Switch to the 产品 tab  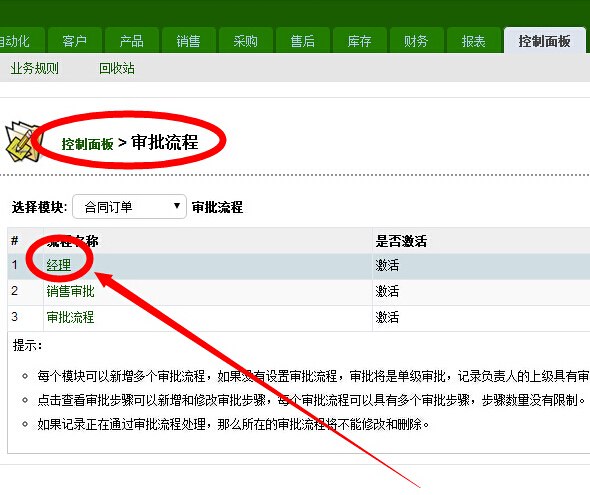tap(131, 41)
